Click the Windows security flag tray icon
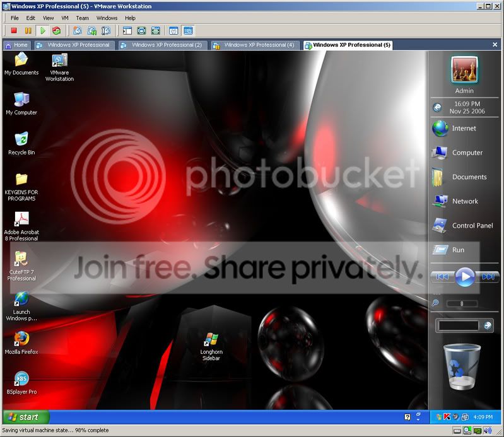This screenshot has width=504, height=437. pyautogui.click(x=439, y=417)
